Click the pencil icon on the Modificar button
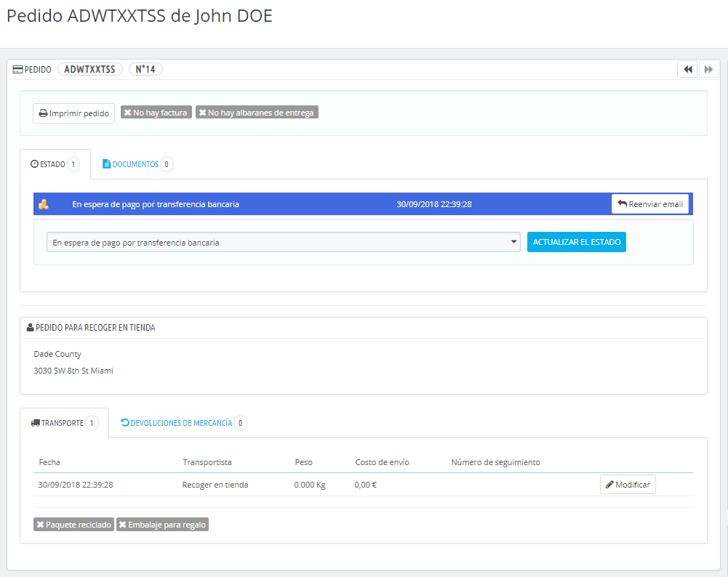 point(611,484)
